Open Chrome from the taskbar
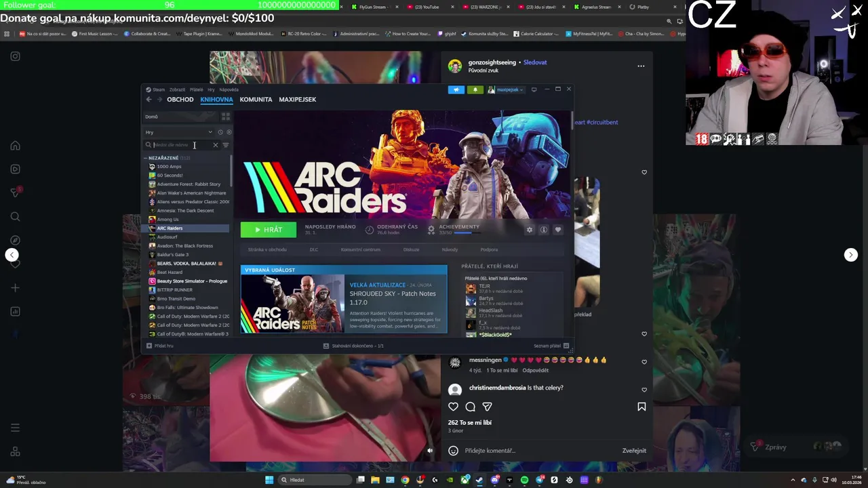868x488 pixels. point(405,480)
